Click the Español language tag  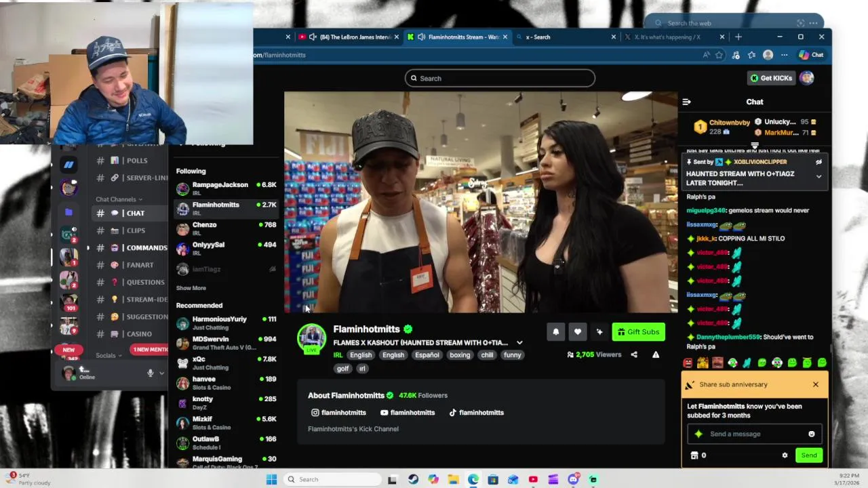[x=427, y=355]
